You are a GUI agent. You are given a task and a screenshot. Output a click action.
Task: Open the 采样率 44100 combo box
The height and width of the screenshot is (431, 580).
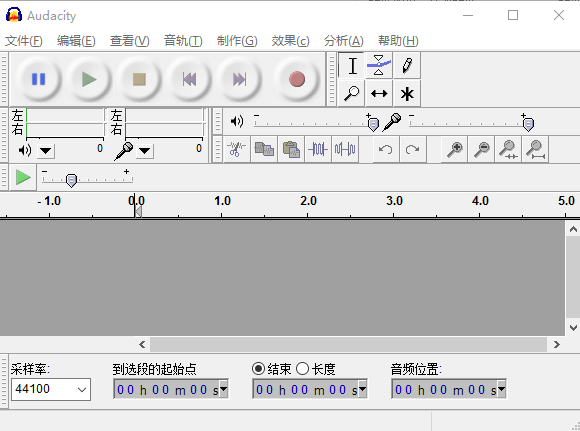click(x=51, y=389)
